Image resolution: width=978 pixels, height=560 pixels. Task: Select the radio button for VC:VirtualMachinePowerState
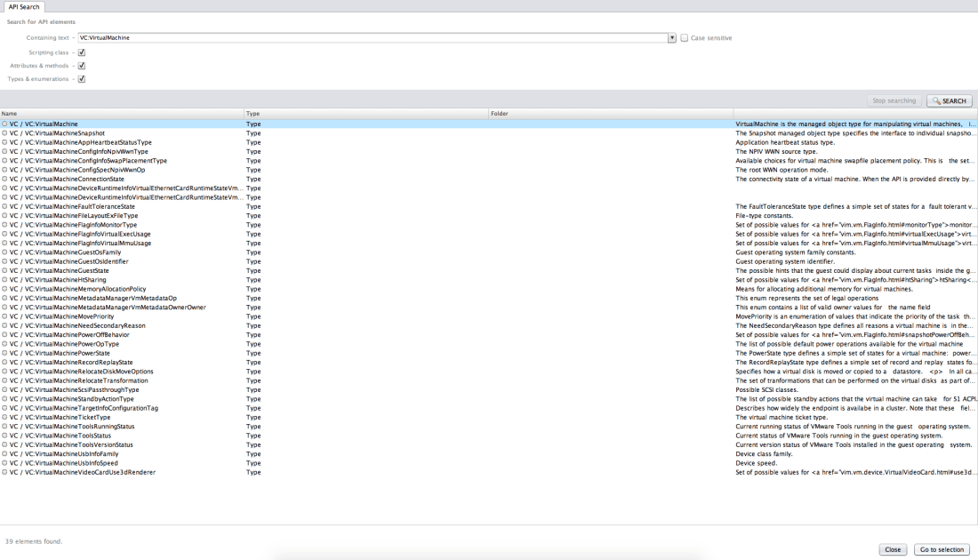point(6,353)
